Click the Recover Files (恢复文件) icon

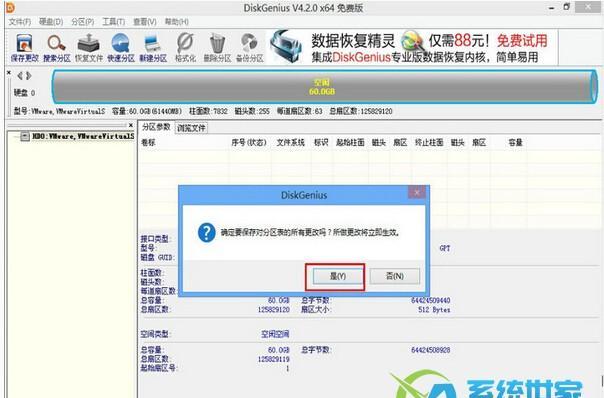coord(89,48)
